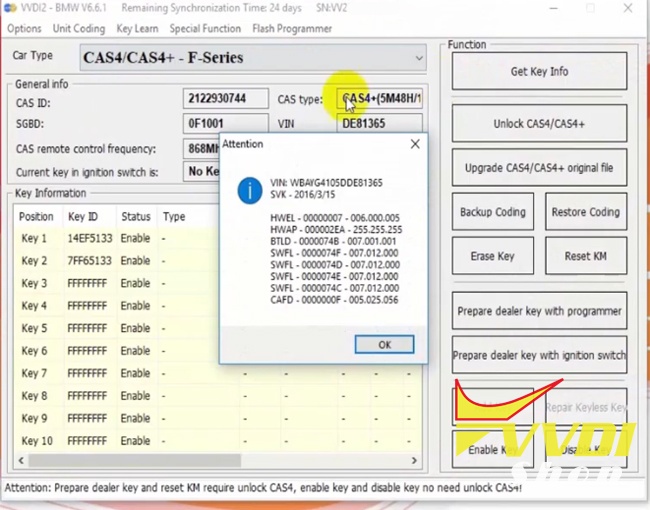650x510 pixels.
Task: Open the Flash Programmer menu
Action: [292, 29]
